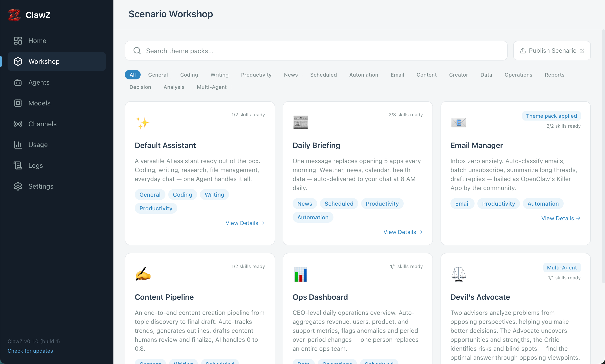
Task: Click the magnifier icon in the search bar
Action: (x=137, y=51)
